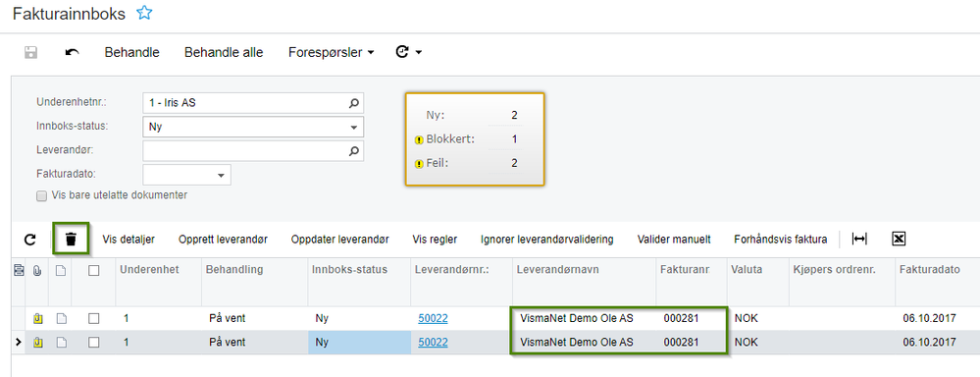
Task: Enable Vis bare utelatte dokumenter checkbox
Action: (42, 195)
